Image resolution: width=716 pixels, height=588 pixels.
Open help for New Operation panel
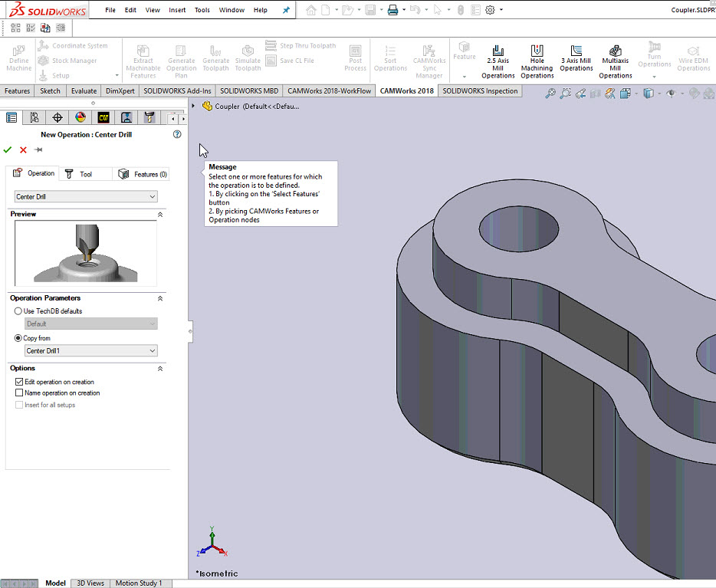click(177, 134)
